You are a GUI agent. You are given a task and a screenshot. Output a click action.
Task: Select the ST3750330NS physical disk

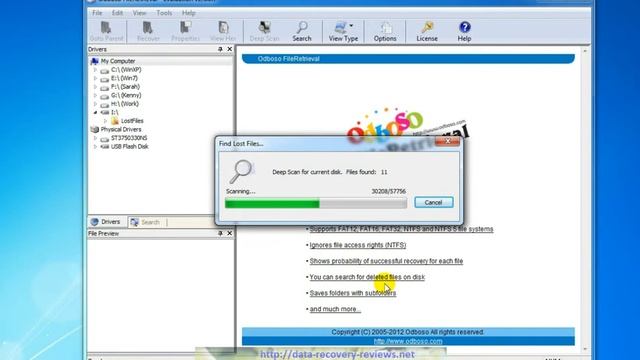click(129, 138)
